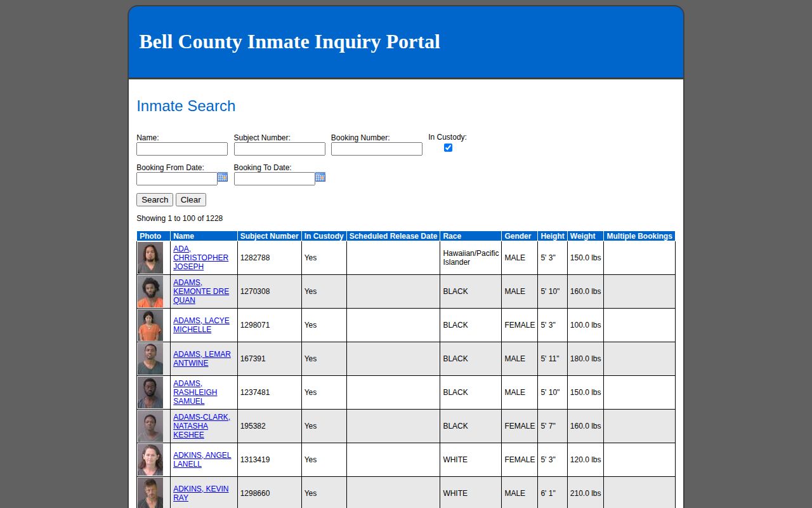Click the Subject Number column header
The width and height of the screenshot is (812, 508).
[270, 236]
